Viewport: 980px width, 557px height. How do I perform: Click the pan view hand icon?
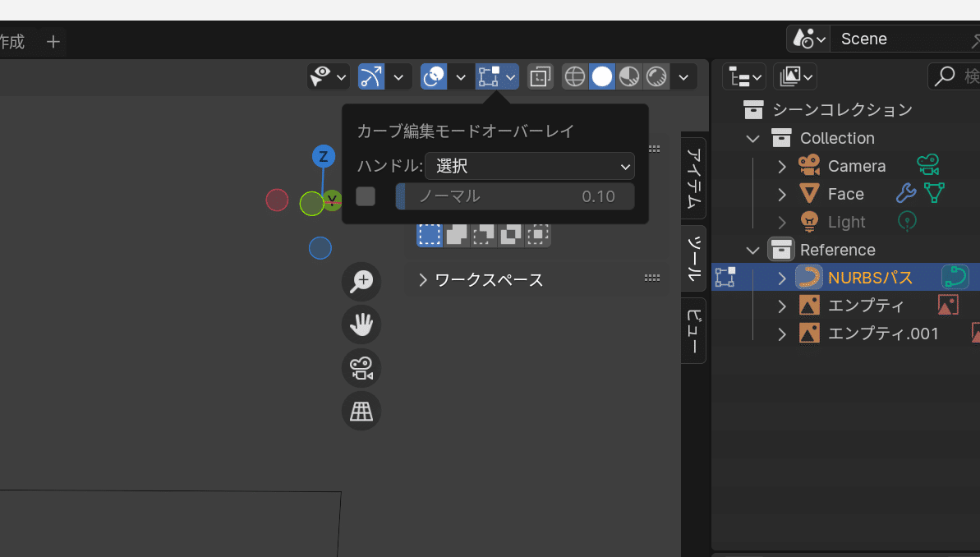[x=361, y=325]
